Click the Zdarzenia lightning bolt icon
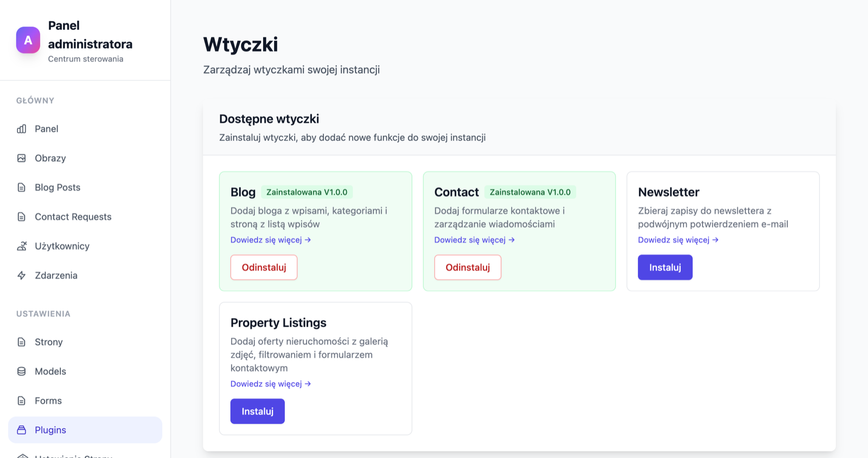This screenshot has height=458, width=868. point(22,275)
